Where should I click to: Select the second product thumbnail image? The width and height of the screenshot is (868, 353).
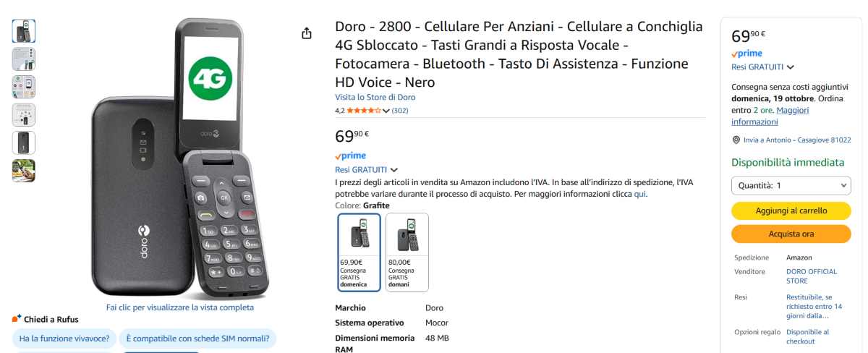pyautogui.click(x=24, y=59)
